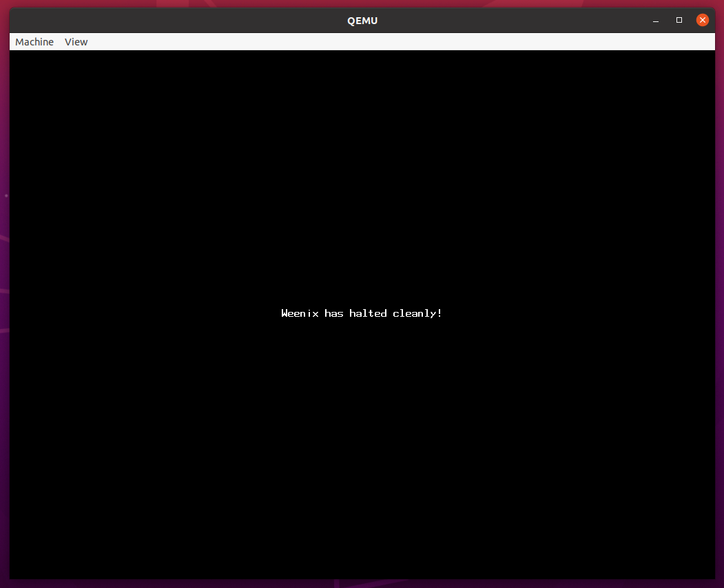Click desktop wallpaper strip below QEMU window

tap(362, 584)
